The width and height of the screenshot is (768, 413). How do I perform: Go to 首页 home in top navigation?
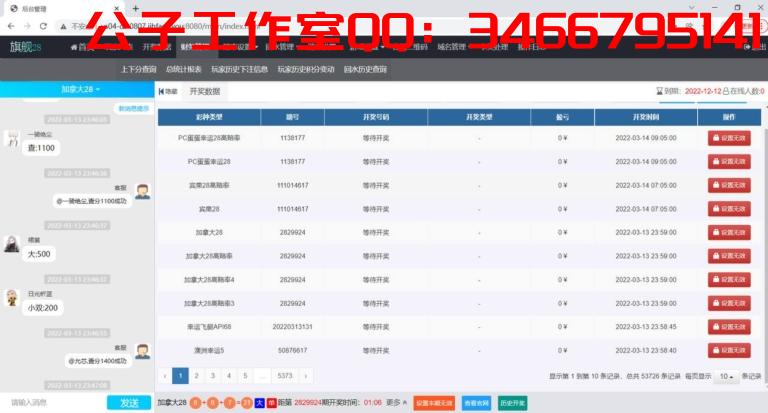click(82, 47)
